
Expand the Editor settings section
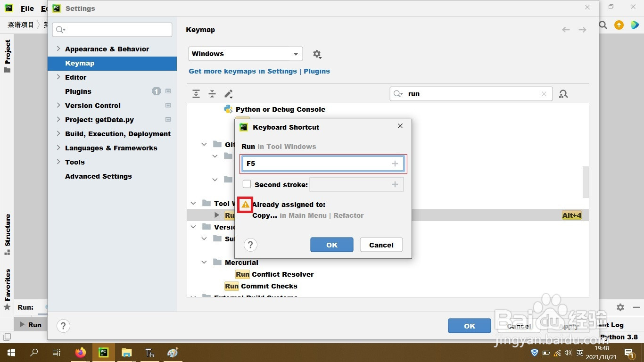58,77
